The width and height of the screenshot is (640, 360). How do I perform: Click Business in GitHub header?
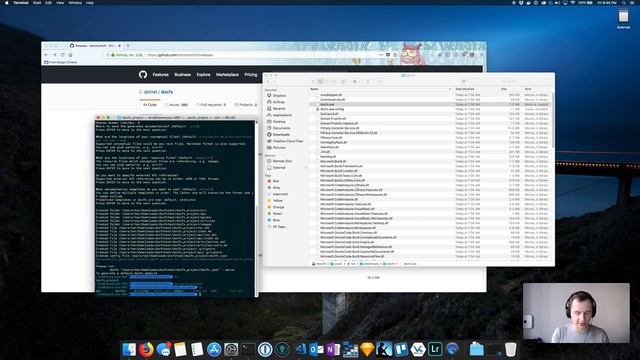[182, 75]
